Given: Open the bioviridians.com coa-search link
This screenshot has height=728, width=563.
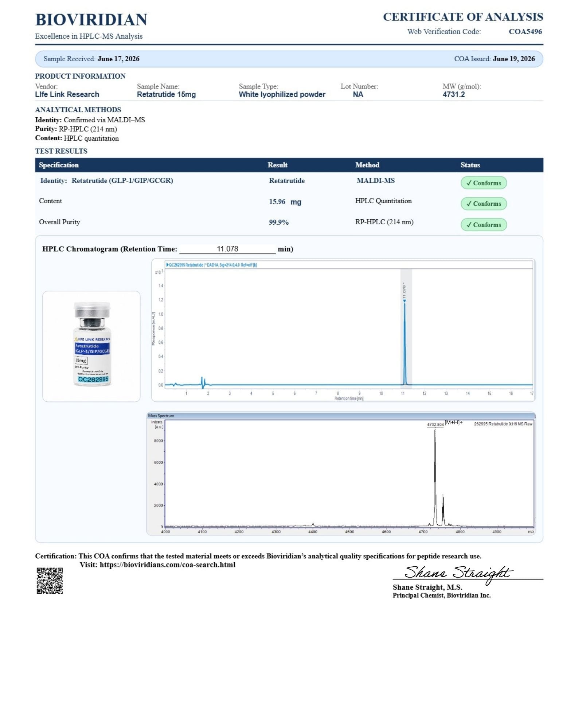Looking at the screenshot, I should click(168, 565).
